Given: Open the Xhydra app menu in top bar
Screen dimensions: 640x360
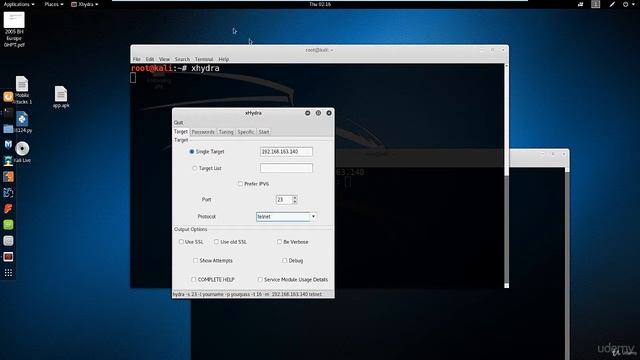Looking at the screenshot, I should (x=84, y=4).
